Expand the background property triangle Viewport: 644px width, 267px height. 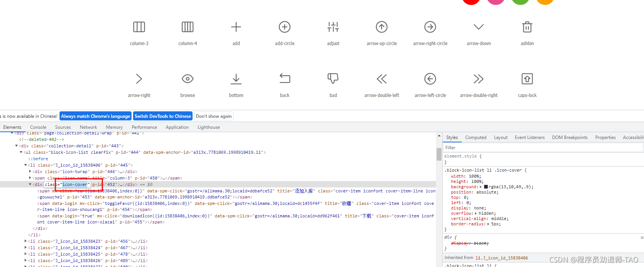pos(481,187)
